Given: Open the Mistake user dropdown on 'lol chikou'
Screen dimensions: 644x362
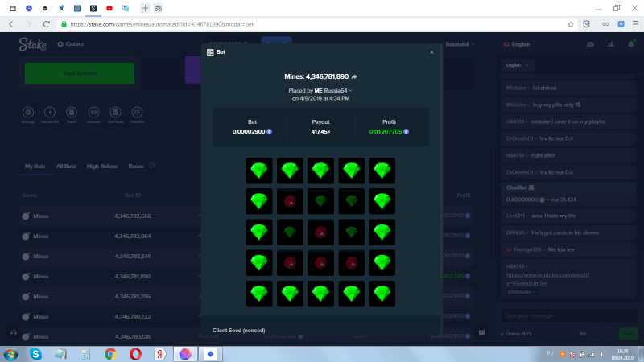Looking at the screenshot, I should pos(528,88).
